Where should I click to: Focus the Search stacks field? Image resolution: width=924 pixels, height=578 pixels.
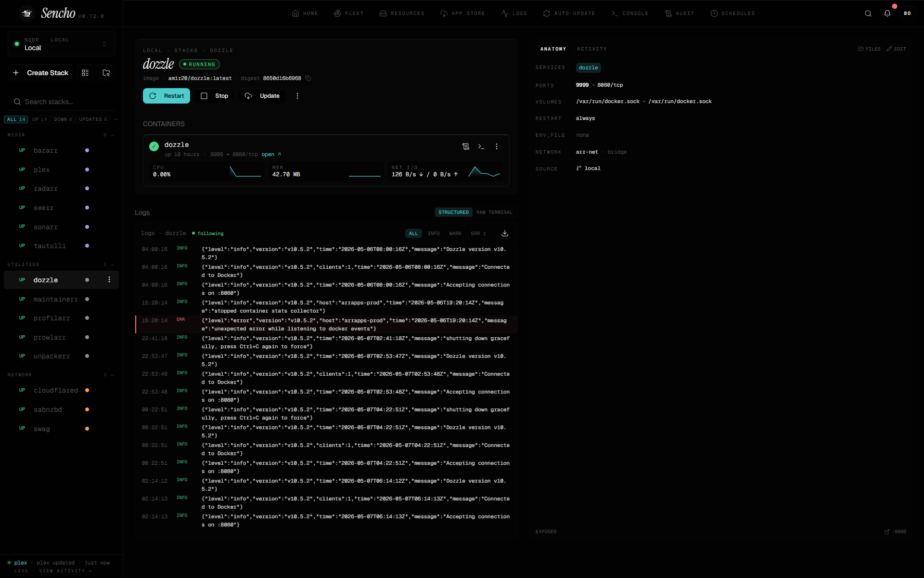[x=61, y=102]
